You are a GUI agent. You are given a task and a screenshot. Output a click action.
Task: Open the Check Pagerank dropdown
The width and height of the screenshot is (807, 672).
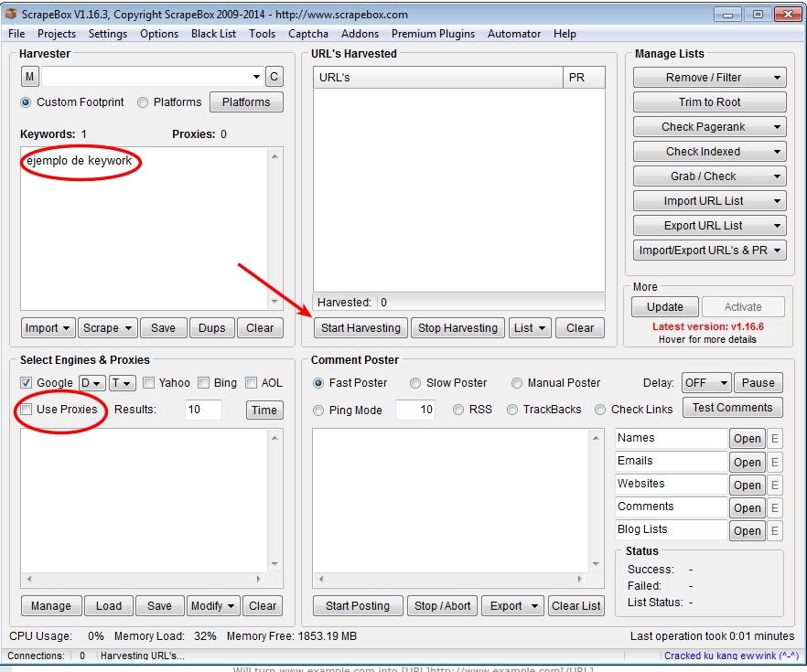point(709,126)
